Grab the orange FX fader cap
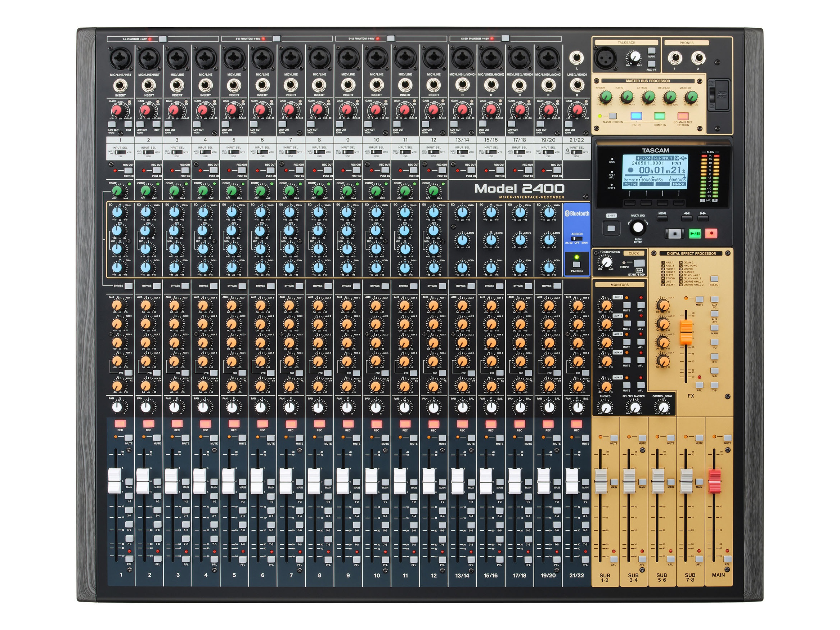 [x=686, y=332]
